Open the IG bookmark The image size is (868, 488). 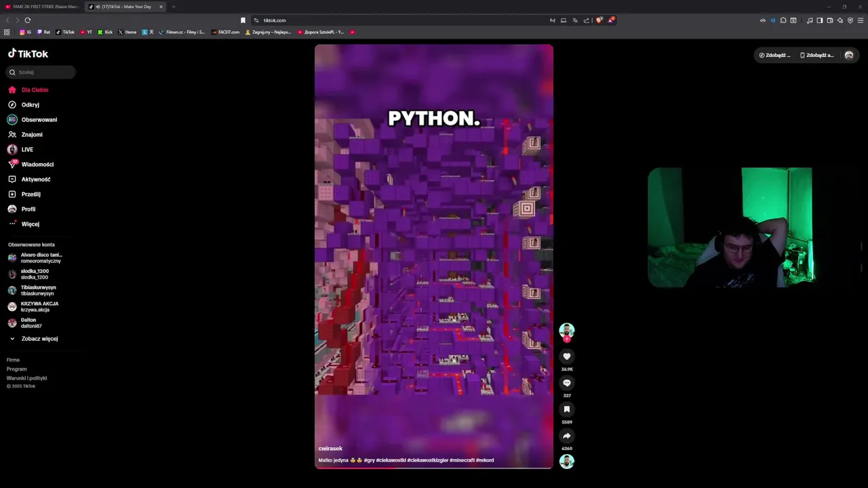pyautogui.click(x=26, y=32)
